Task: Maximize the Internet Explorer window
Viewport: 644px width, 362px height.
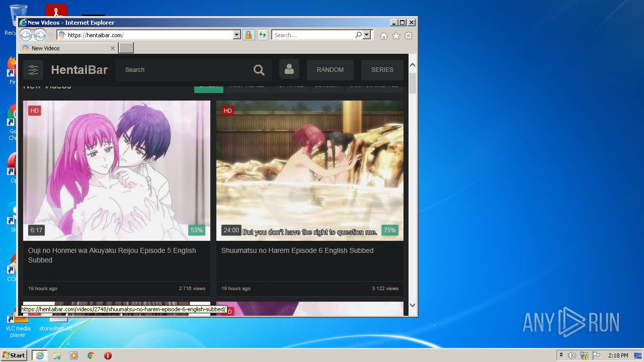Action: pos(402,23)
